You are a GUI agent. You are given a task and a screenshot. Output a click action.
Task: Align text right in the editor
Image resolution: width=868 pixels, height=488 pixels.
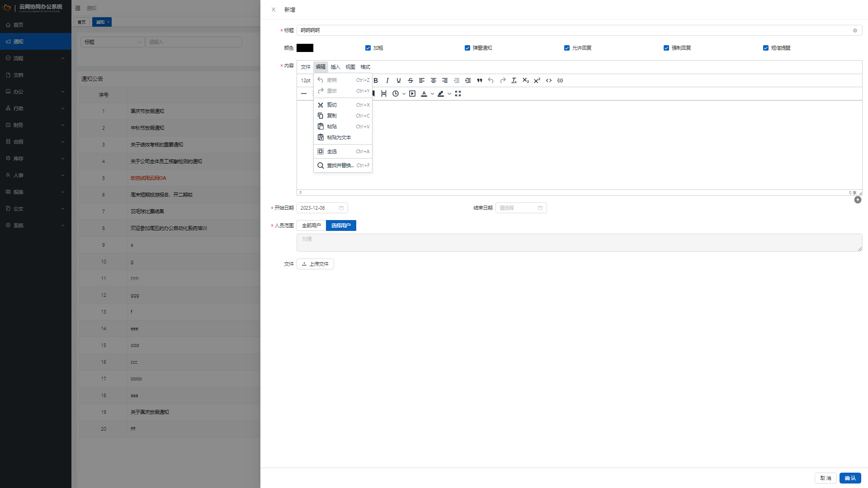tap(445, 80)
